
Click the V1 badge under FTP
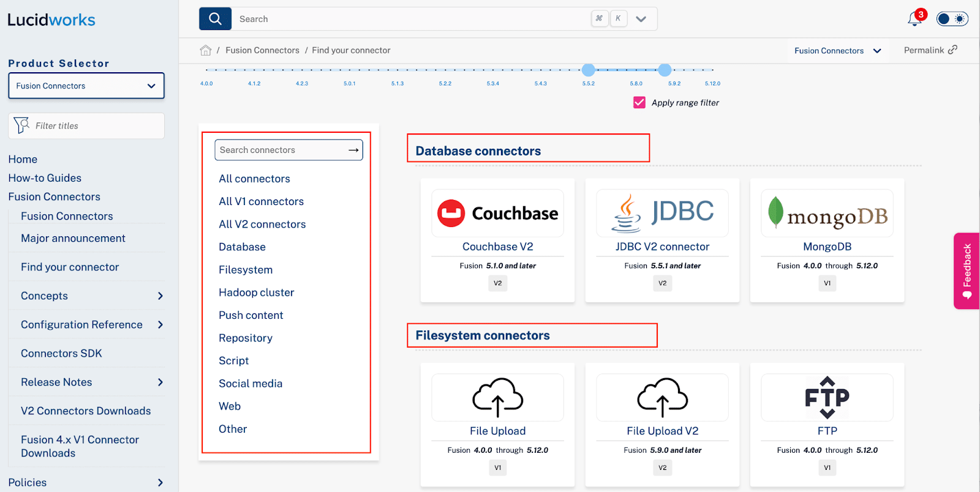click(827, 468)
